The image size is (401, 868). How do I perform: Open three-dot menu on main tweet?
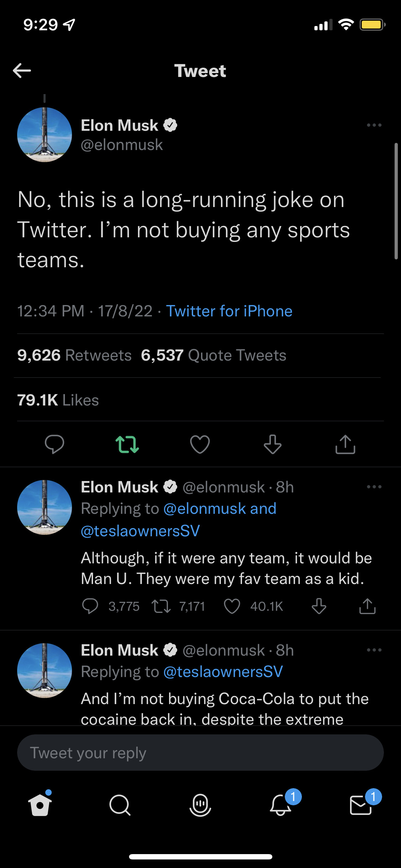click(x=374, y=125)
